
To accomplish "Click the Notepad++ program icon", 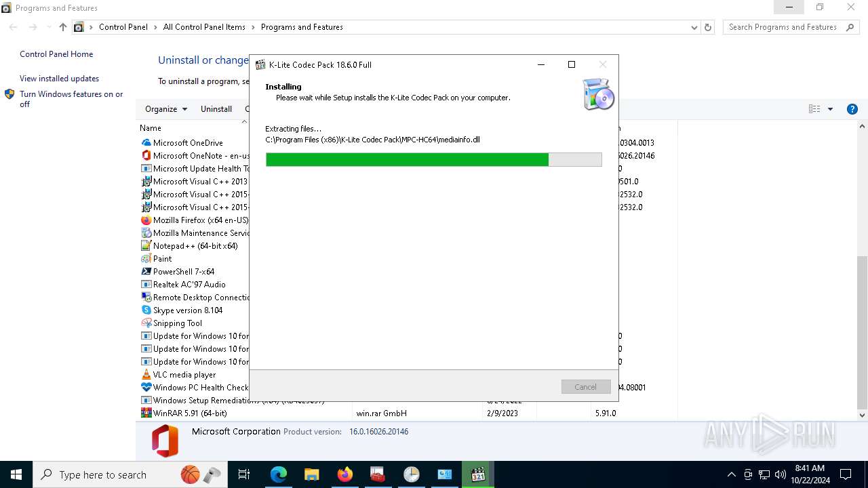I will 146,245.
